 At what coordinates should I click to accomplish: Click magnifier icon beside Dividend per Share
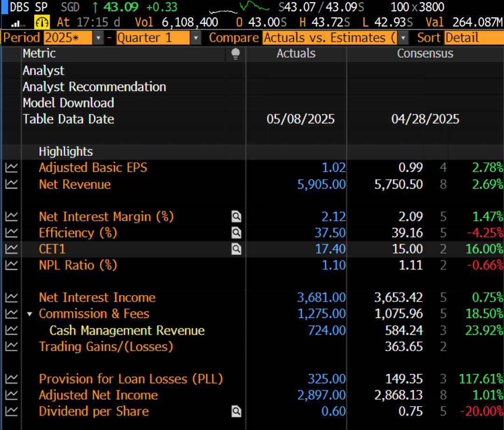[236, 411]
